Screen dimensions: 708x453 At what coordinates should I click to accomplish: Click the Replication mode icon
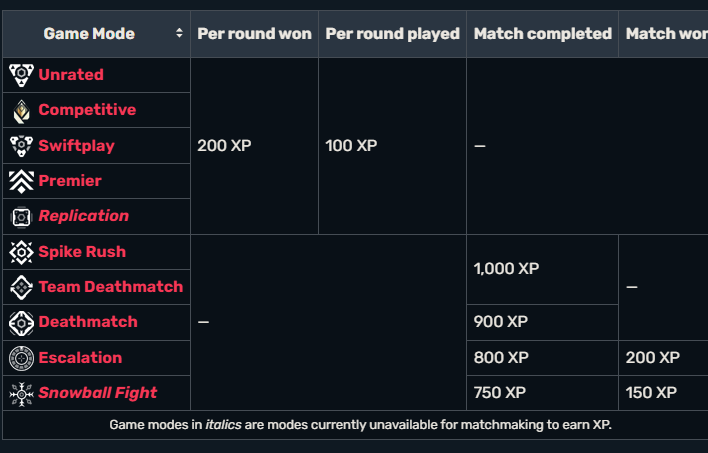21,217
